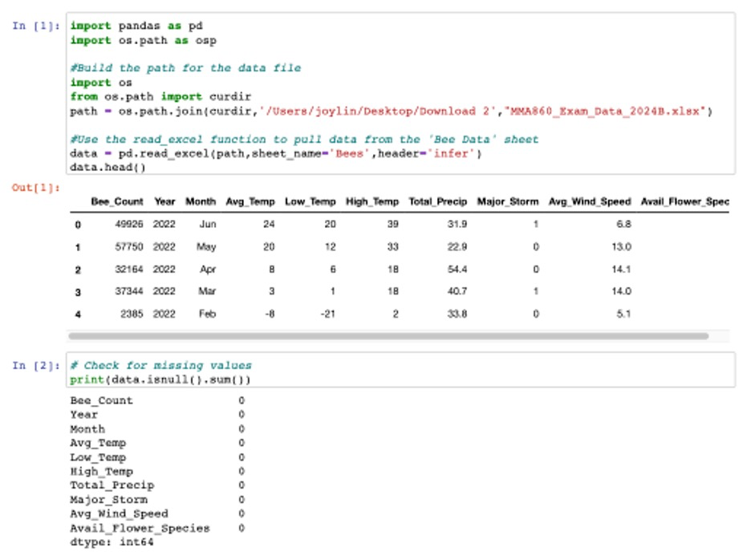Click the Avail_Flower_Species output row
This screenshot has height=560, width=751.
point(157,528)
